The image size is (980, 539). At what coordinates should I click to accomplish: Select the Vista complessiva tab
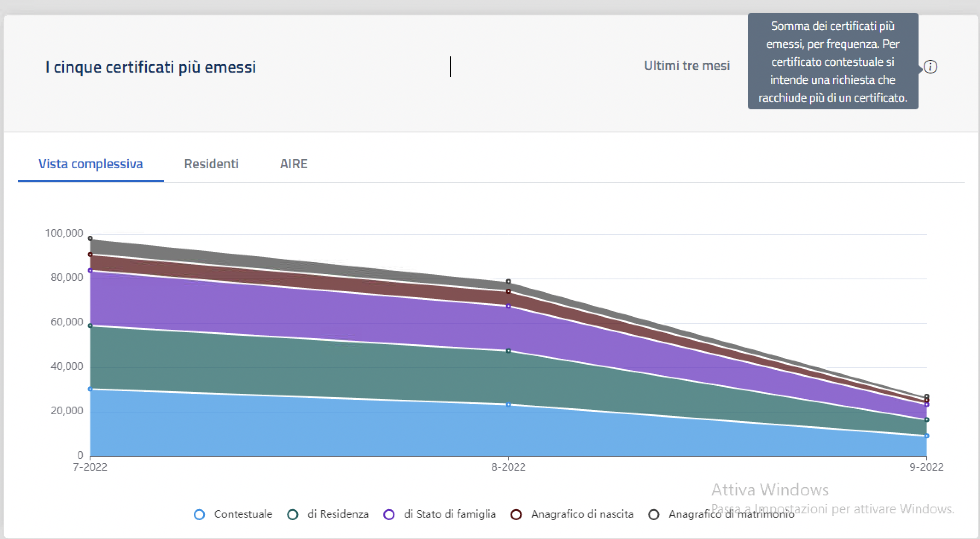click(90, 164)
